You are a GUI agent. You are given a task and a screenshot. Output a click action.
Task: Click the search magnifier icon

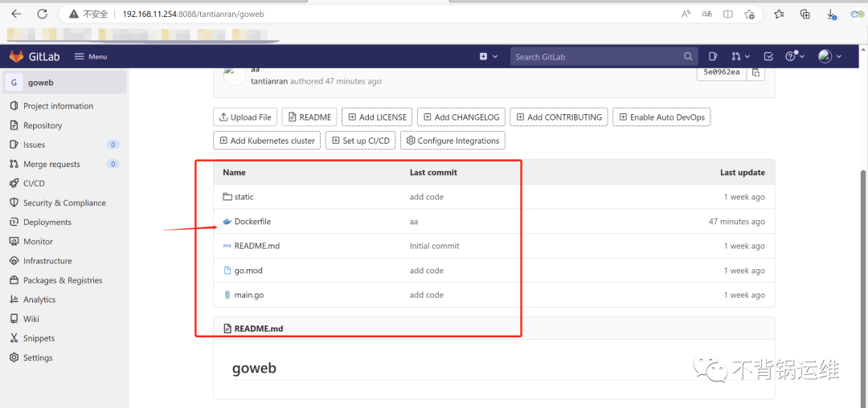(x=687, y=56)
